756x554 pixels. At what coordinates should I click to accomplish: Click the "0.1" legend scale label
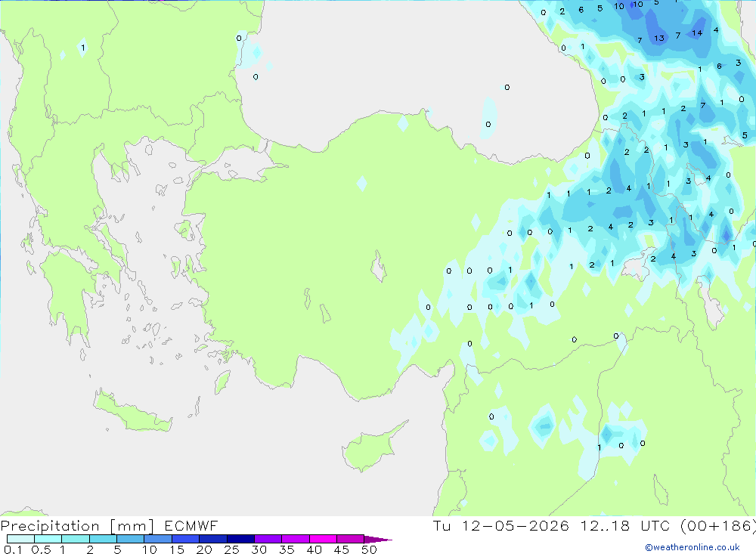click(13, 549)
